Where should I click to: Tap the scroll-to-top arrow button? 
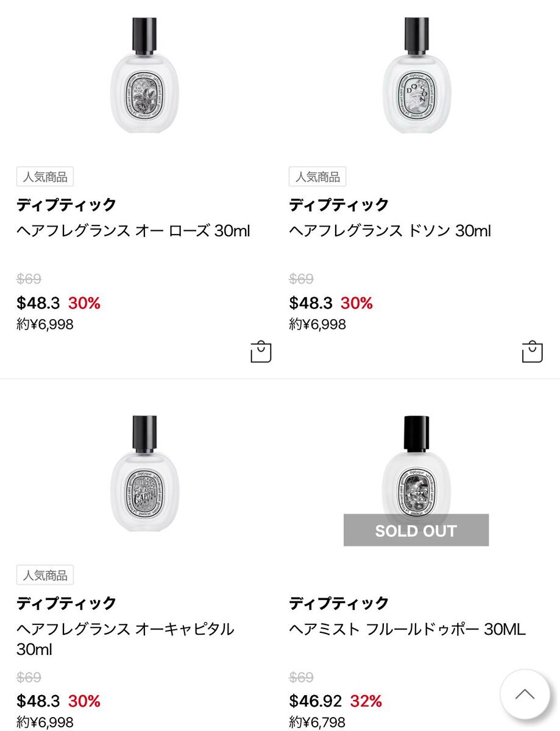pyautogui.click(x=524, y=694)
